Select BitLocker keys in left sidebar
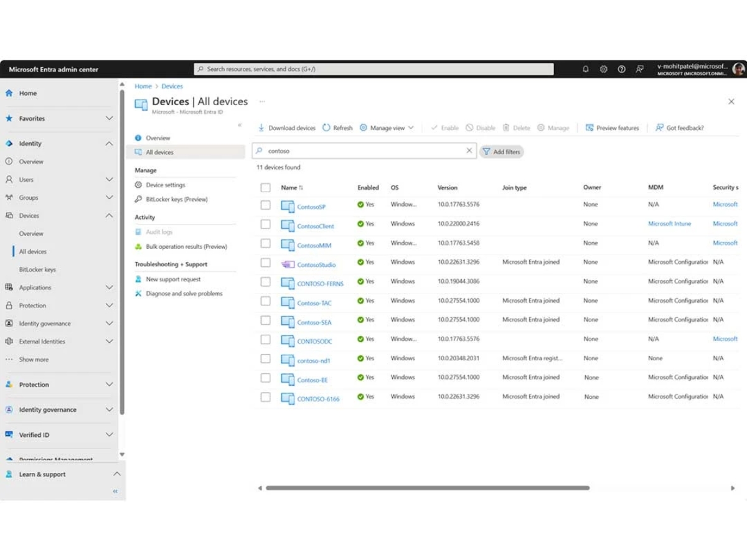The image size is (747, 560). pyautogui.click(x=37, y=269)
